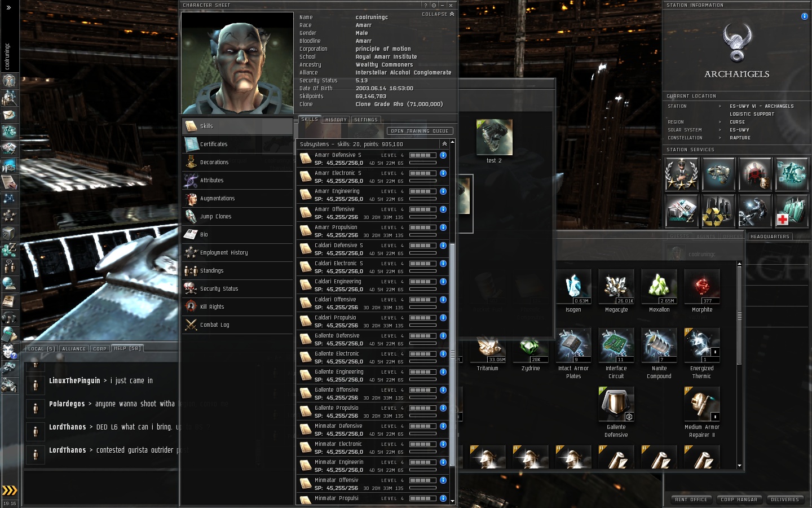Open the Mail envelope icon in sidebar
Image resolution: width=812 pixels, height=508 pixels.
point(9,115)
